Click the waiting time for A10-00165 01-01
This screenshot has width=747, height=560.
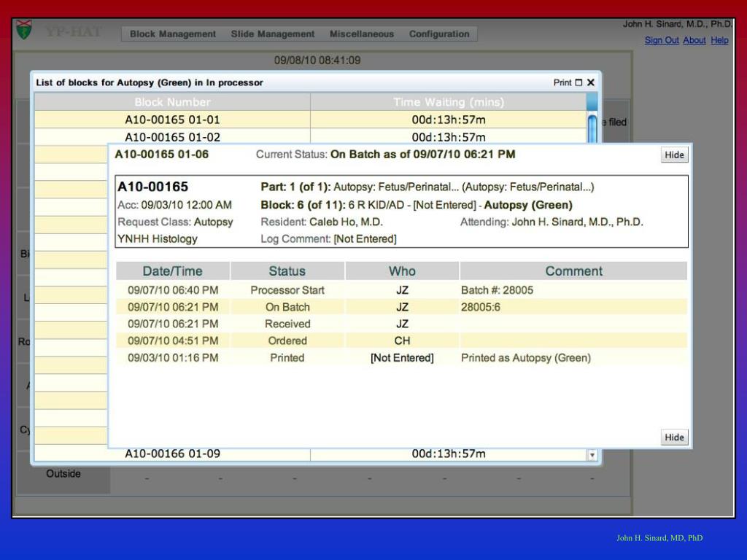point(449,120)
